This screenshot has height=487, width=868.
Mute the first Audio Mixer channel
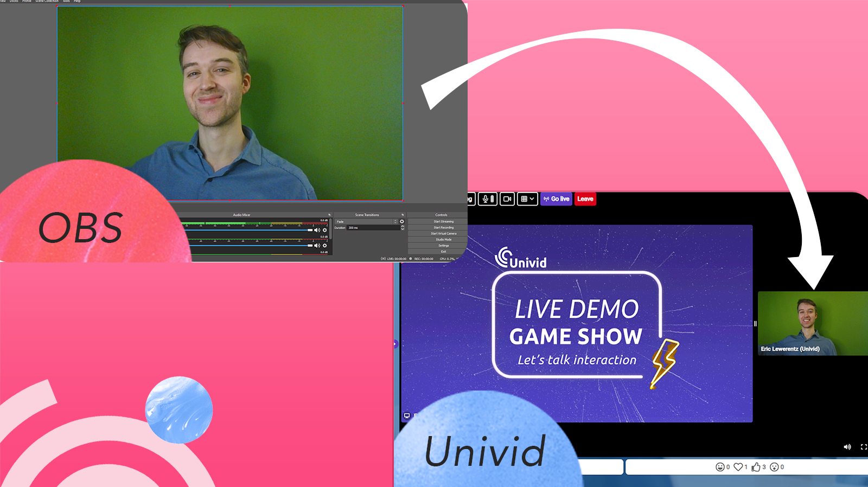(317, 230)
